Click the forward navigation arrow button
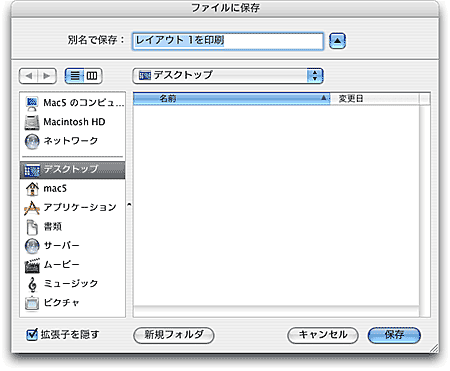 (x=47, y=76)
